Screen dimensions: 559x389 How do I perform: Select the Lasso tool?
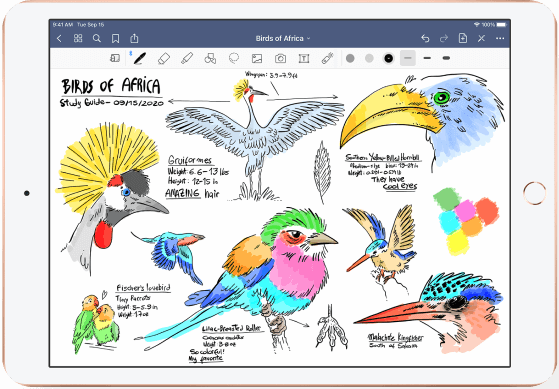[234, 58]
